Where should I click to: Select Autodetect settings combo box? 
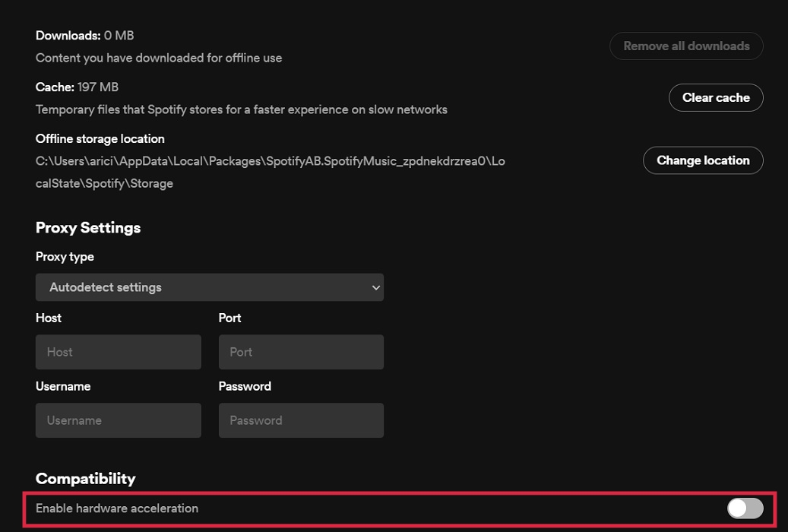pyautogui.click(x=210, y=287)
